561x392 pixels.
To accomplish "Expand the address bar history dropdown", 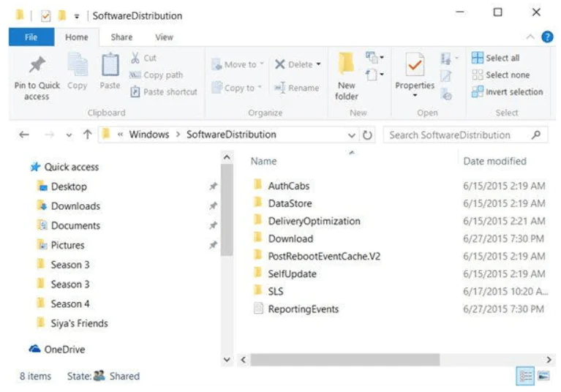I will pos(352,135).
